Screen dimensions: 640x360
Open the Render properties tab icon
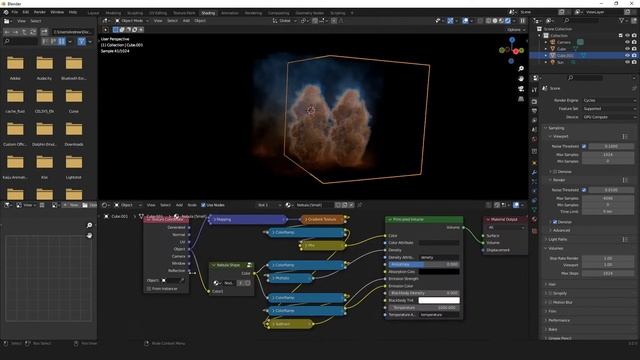534,101
